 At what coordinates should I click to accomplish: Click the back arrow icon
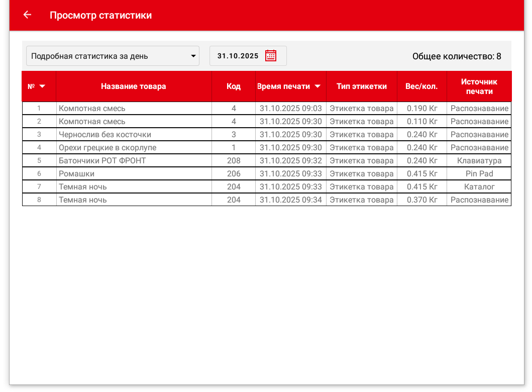coord(27,15)
